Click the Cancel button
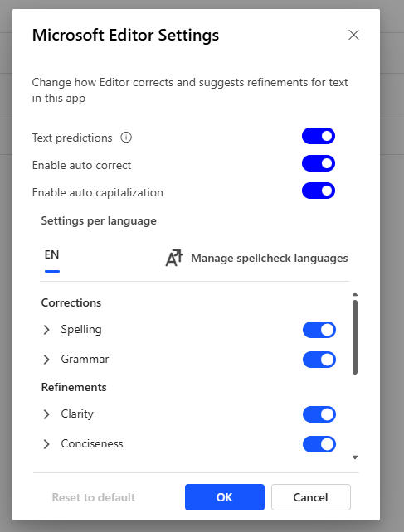 pos(310,497)
